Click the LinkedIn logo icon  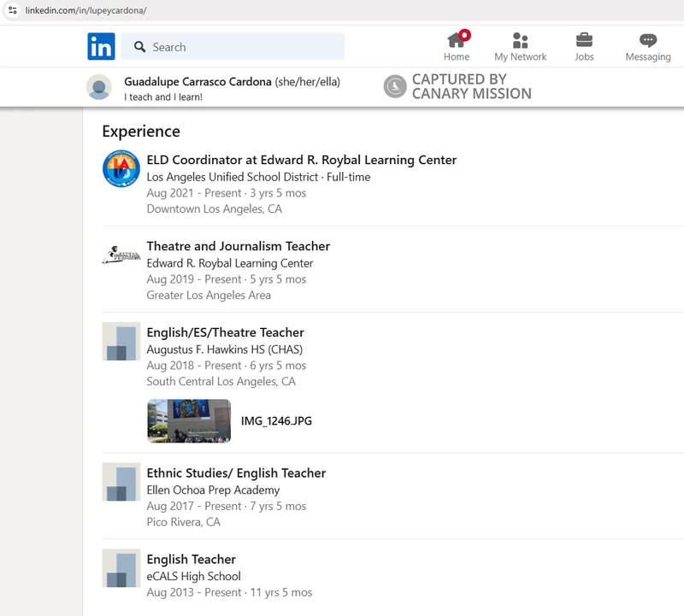[x=101, y=46]
